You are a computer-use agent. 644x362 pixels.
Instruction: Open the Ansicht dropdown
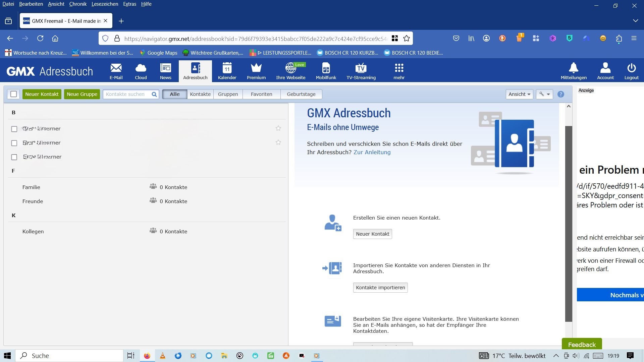(519, 94)
